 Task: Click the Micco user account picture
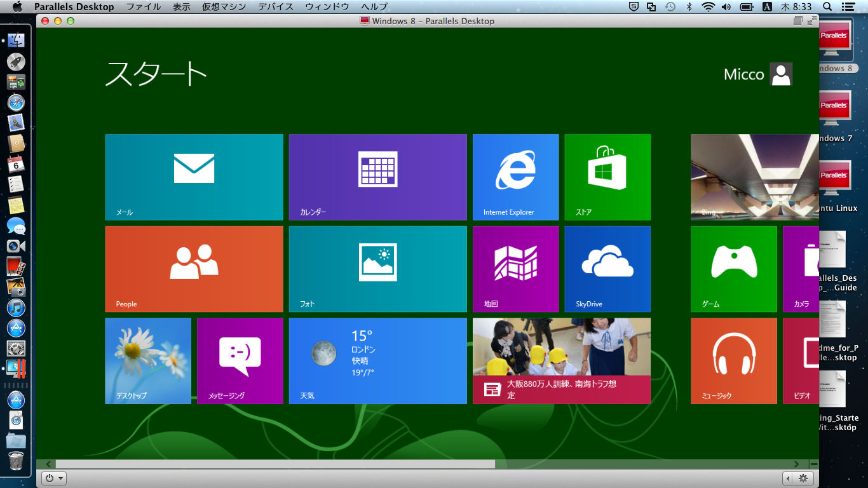click(x=781, y=74)
